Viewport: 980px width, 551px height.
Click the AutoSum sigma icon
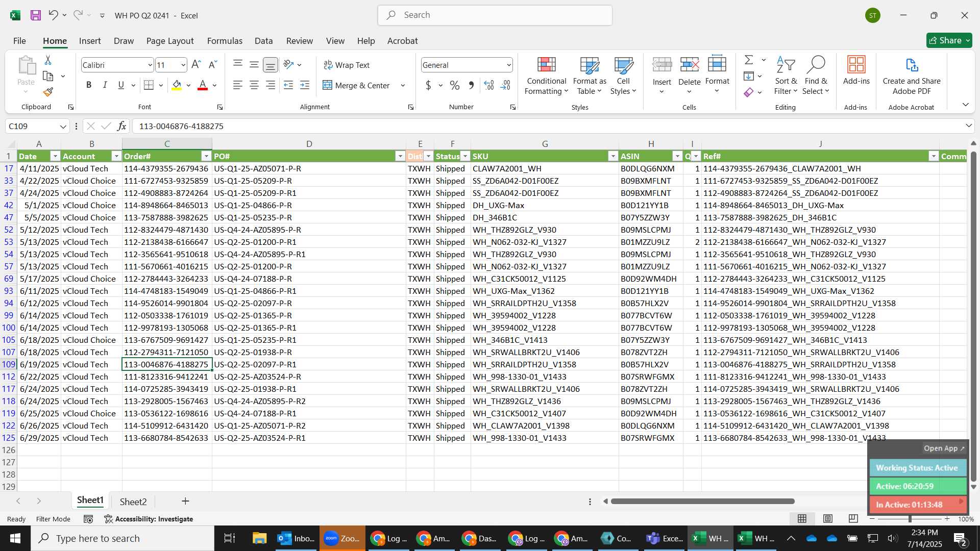pos(749,60)
